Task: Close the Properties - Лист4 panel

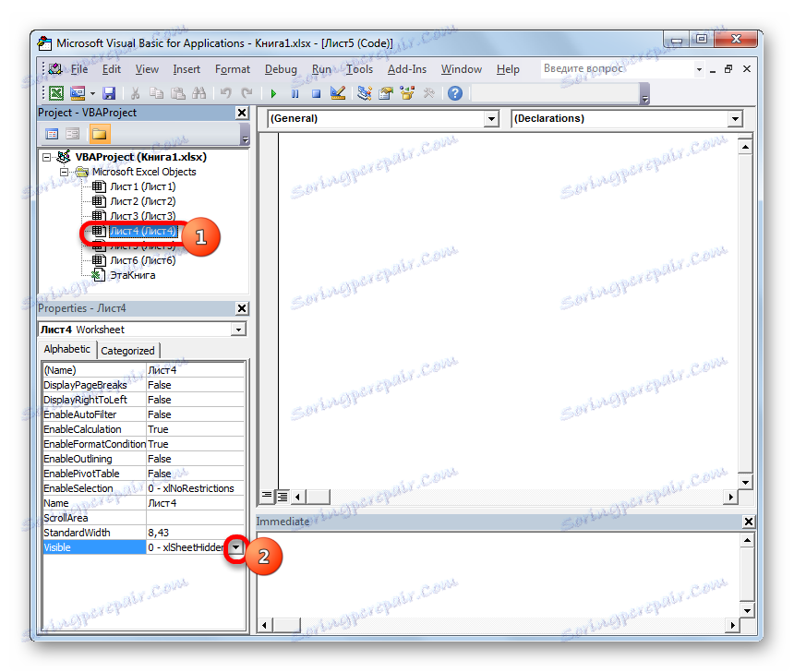Action: 242,308
